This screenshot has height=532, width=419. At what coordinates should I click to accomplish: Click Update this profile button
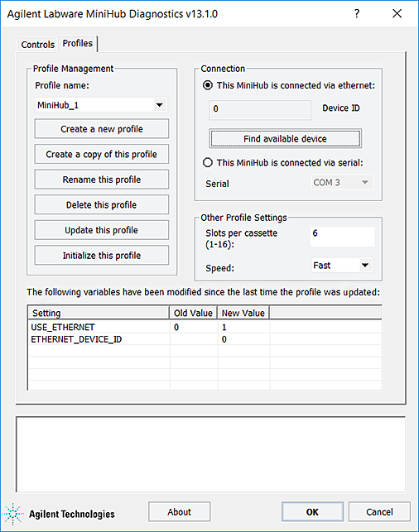point(102,230)
